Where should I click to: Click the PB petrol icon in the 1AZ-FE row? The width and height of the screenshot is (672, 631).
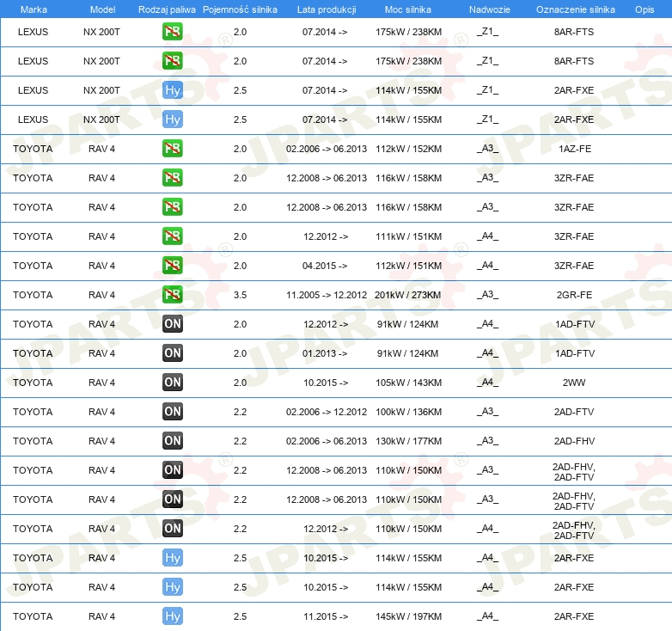tap(173, 149)
